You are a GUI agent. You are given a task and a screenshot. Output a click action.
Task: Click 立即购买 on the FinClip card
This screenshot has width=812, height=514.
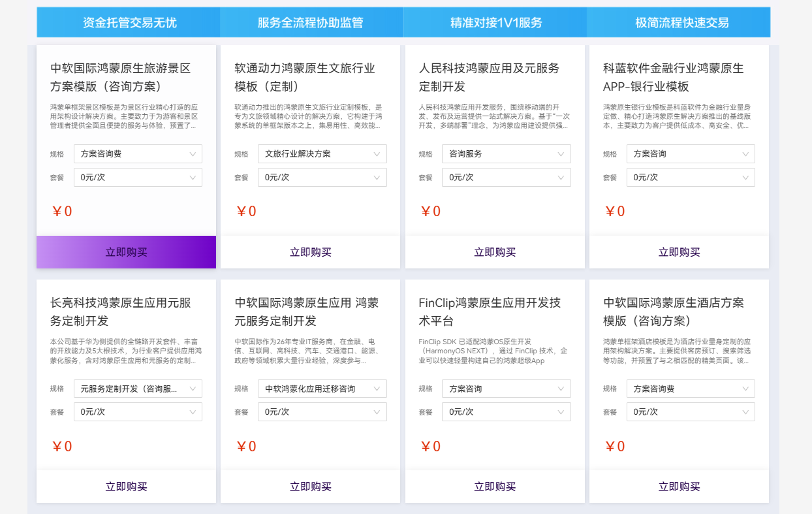click(494, 487)
